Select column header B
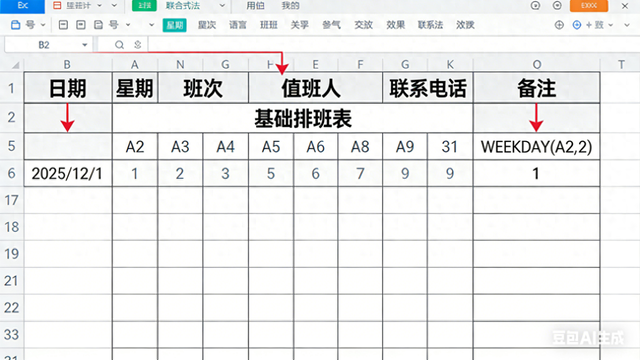640x360 pixels. [67, 64]
